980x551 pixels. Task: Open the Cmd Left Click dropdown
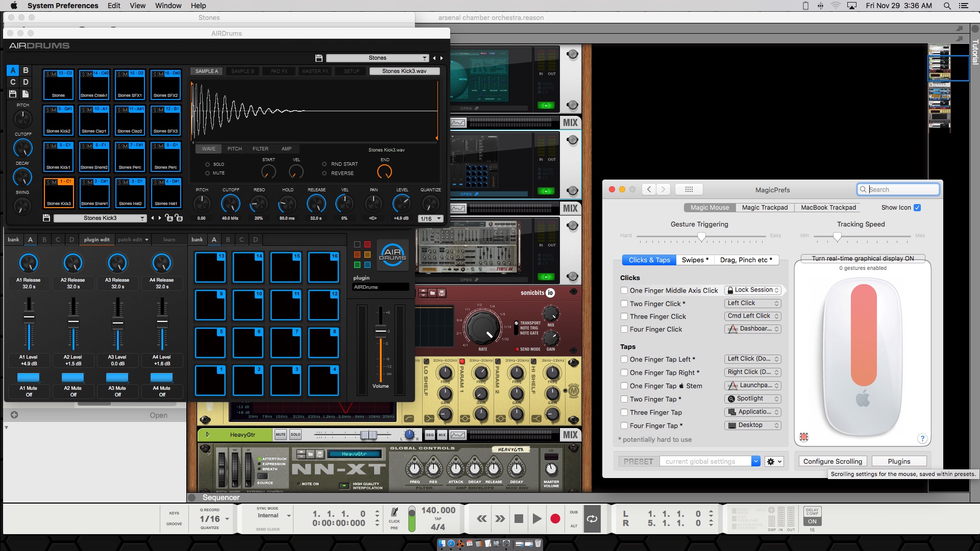click(x=753, y=316)
